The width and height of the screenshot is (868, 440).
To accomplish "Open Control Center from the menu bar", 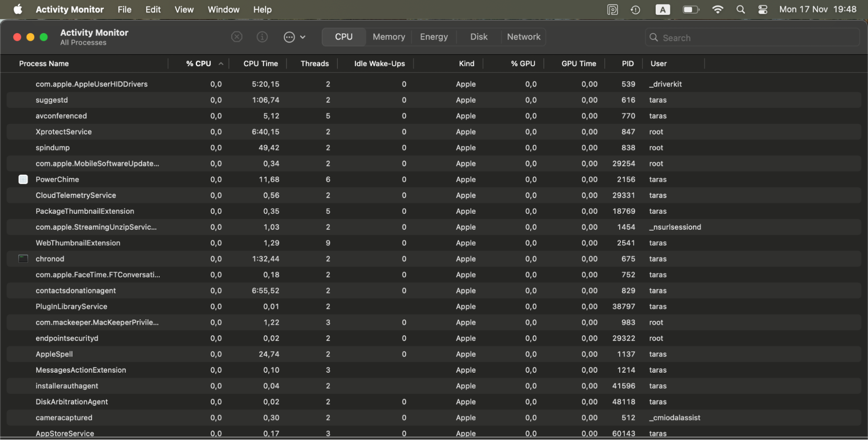I will 762,9.
